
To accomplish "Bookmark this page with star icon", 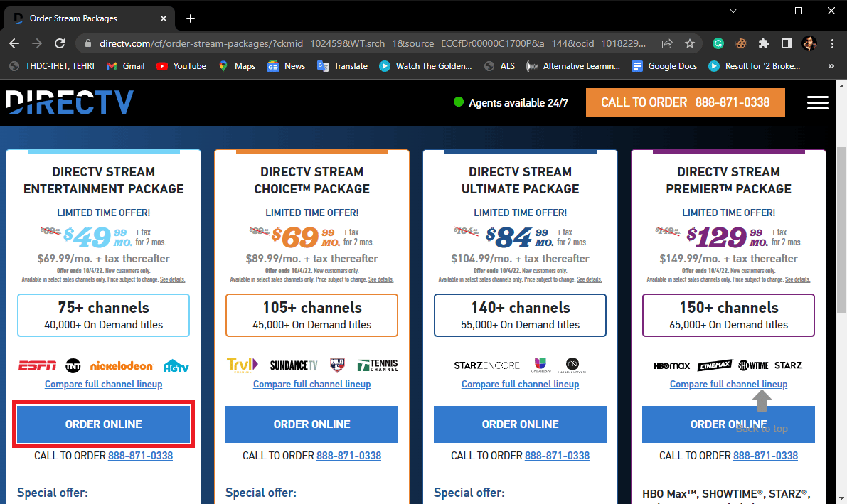I will click(689, 43).
